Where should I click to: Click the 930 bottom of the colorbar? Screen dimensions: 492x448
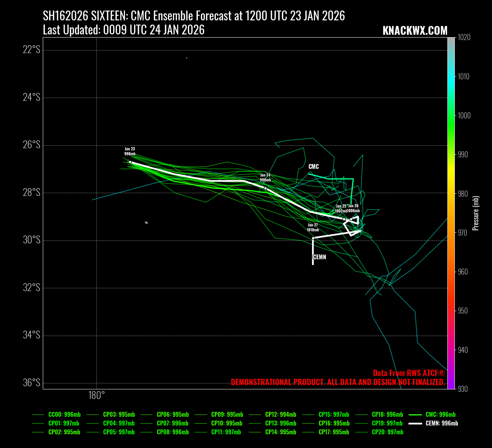coord(451,388)
